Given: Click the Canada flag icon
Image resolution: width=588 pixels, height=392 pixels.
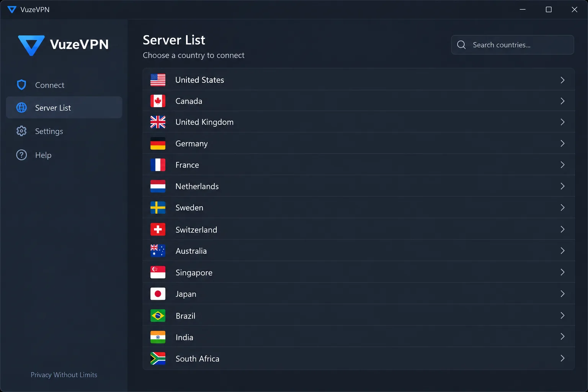Looking at the screenshot, I should (158, 101).
